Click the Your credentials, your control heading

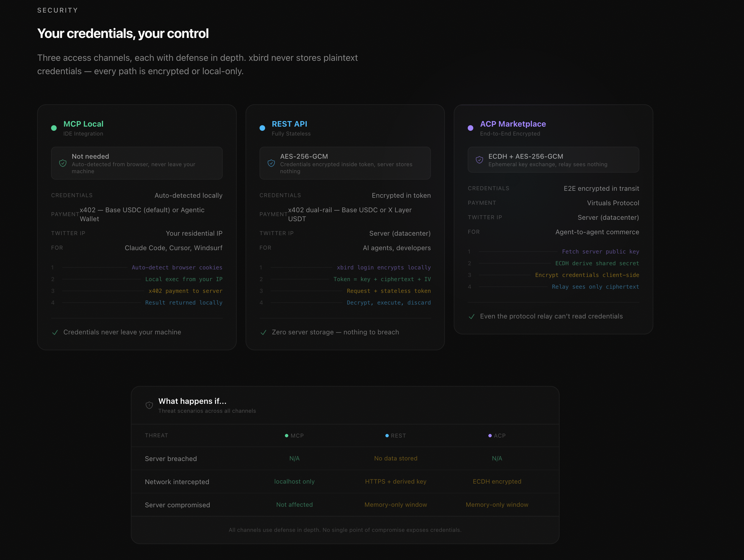point(123,34)
